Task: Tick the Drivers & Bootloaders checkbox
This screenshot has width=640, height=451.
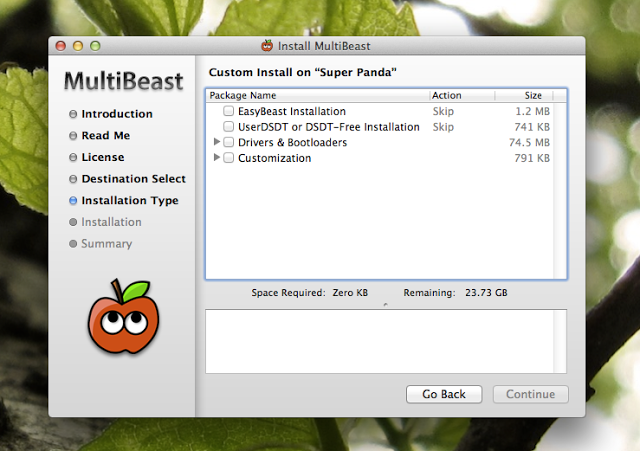Action: (x=229, y=143)
